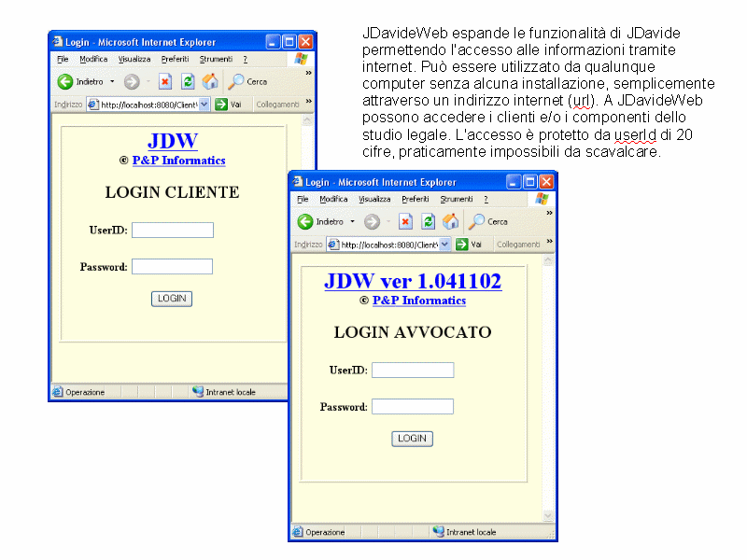Refresh page in Login Avvocato window
The width and height of the screenshot is (747, 560).
[428, 222]
